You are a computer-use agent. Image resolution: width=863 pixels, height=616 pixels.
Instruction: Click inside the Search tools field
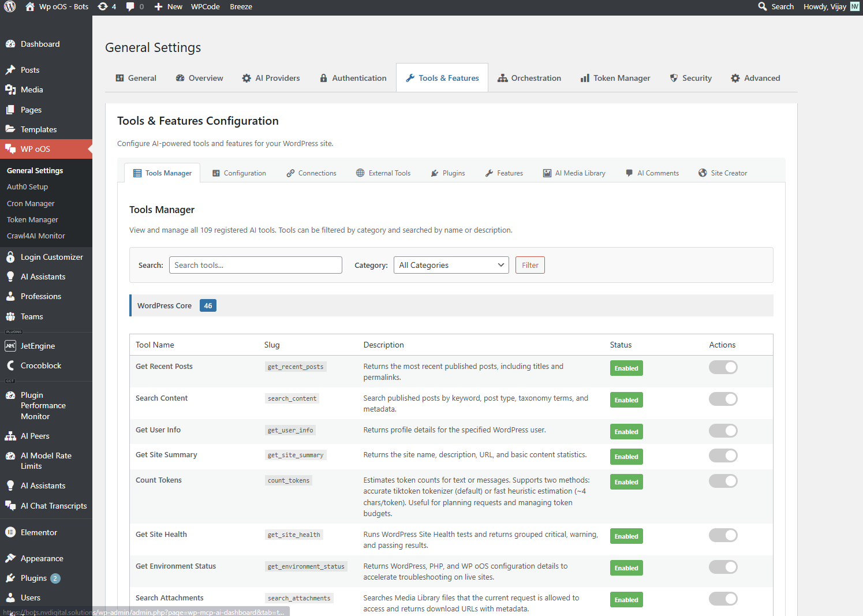(255, 264)
